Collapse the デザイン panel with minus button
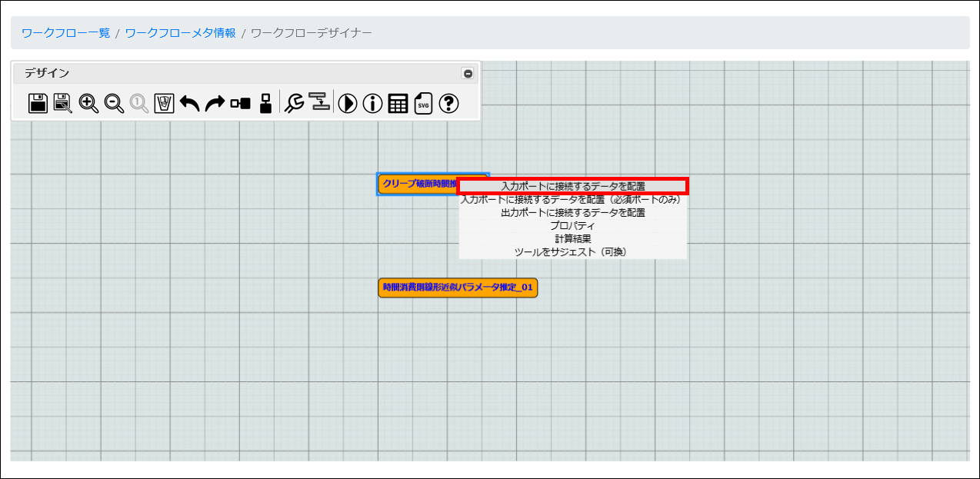The image size is (980, 479). click(468, 74)
